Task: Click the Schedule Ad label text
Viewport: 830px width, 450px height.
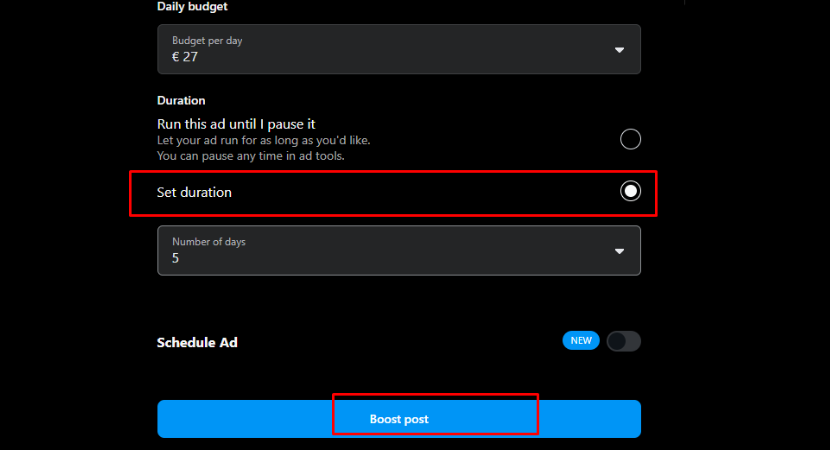Action: point(197,342)
